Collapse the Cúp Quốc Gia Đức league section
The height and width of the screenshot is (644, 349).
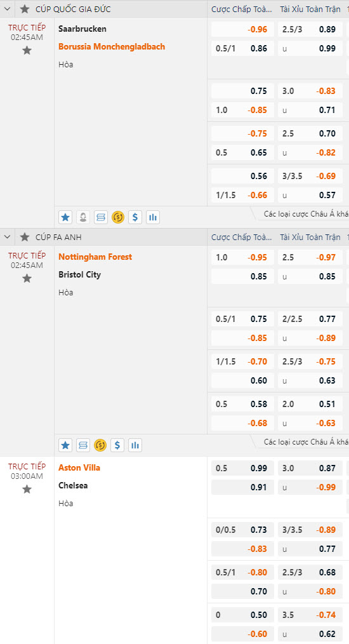click(7, 9)
